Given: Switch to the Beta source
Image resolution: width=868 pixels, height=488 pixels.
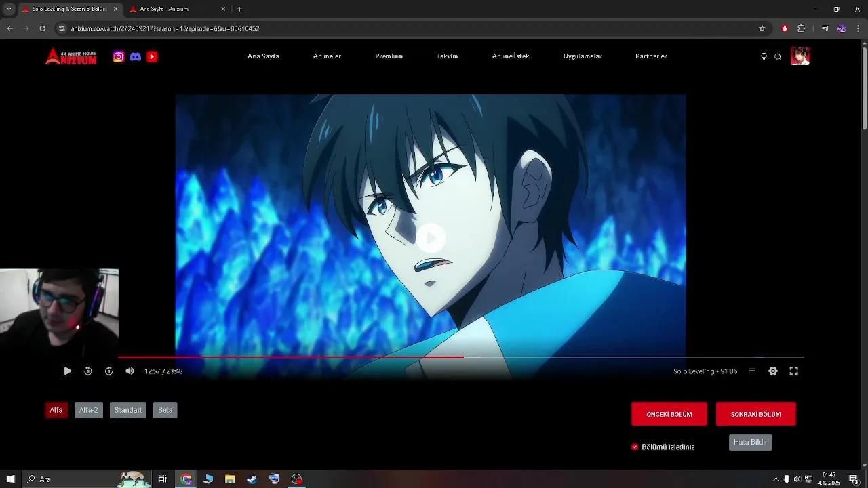Looking at the screenshot, I should pos(165,410).
